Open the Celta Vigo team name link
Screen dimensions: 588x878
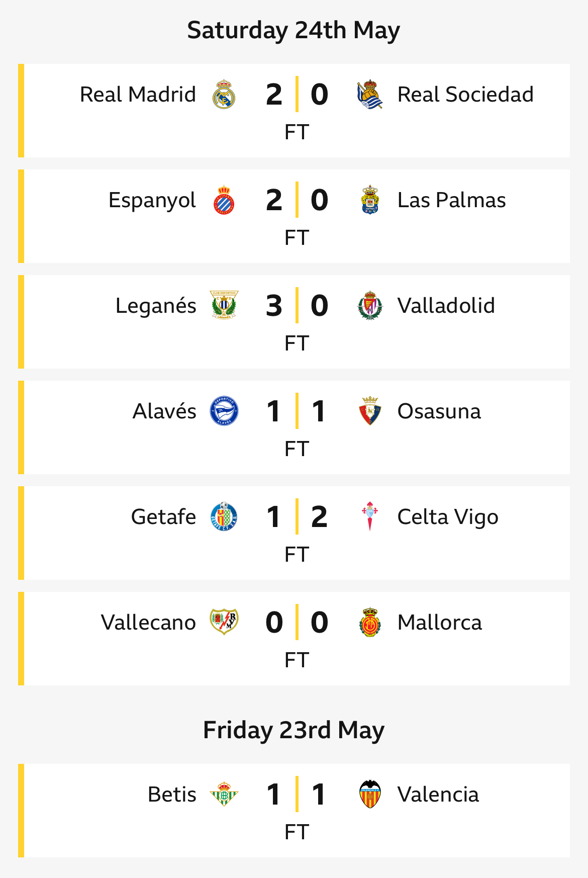448,517
